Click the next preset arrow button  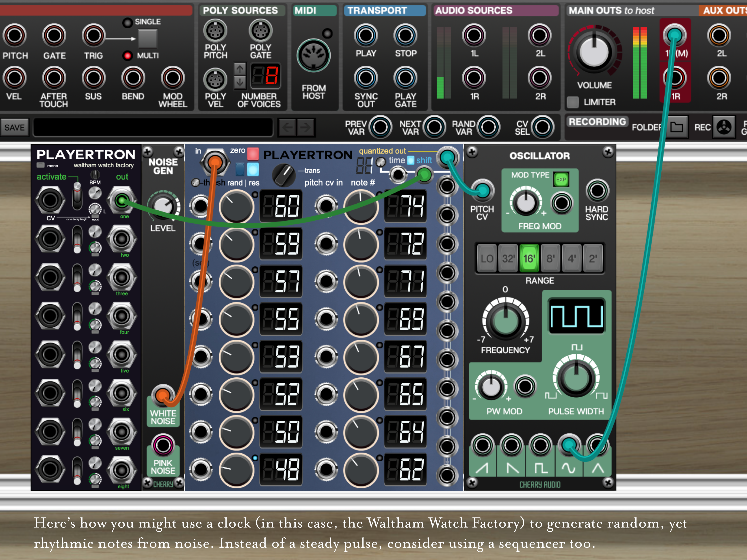pyautogui.click(x=306, y=128)
